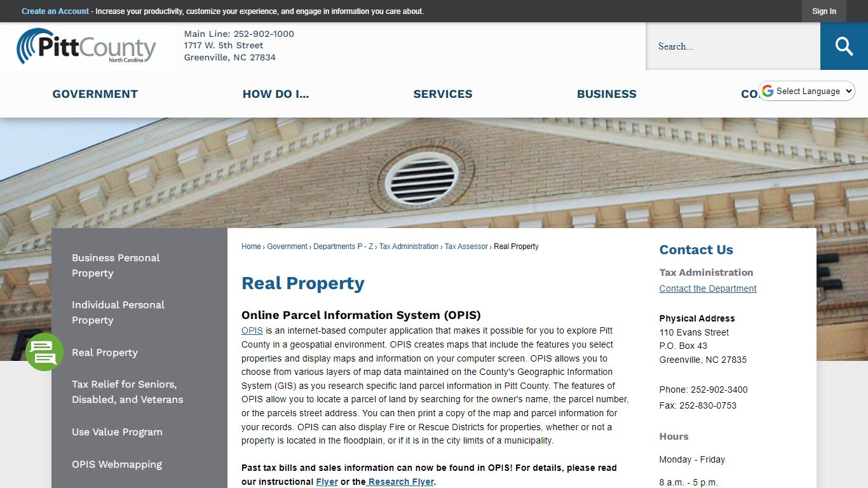Screen dimensions: 868x488
Task: Click the magnifying glass search button
Action: click(x=844, y=46)
